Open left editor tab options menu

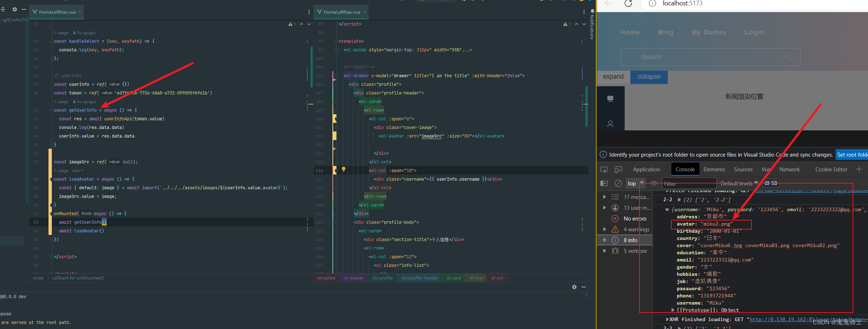pyautogui.click(x=309, y=12)
